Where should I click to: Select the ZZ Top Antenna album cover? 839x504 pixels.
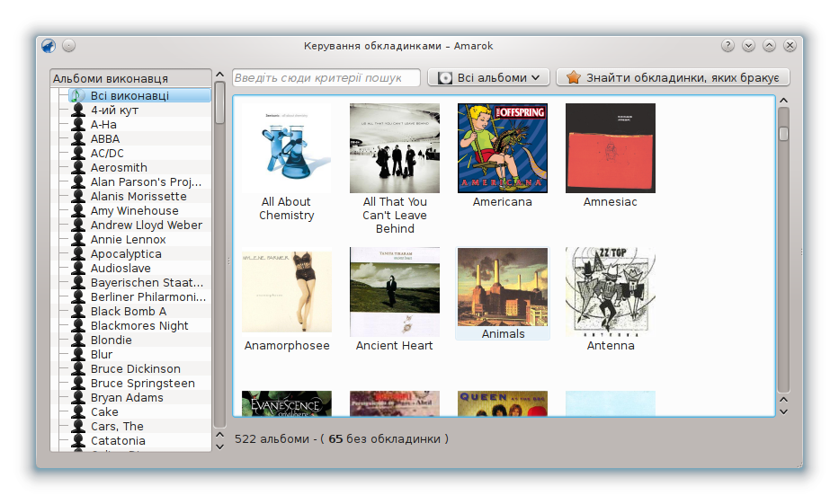click(611, 292)
